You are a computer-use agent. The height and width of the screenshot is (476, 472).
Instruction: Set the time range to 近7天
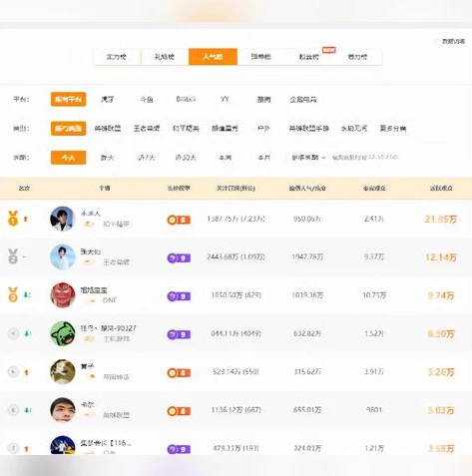coord(147,158)
